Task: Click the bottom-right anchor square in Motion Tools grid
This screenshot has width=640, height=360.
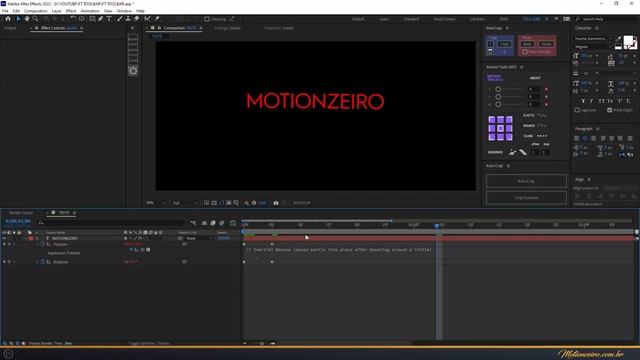Action: (x=509, y=137)
